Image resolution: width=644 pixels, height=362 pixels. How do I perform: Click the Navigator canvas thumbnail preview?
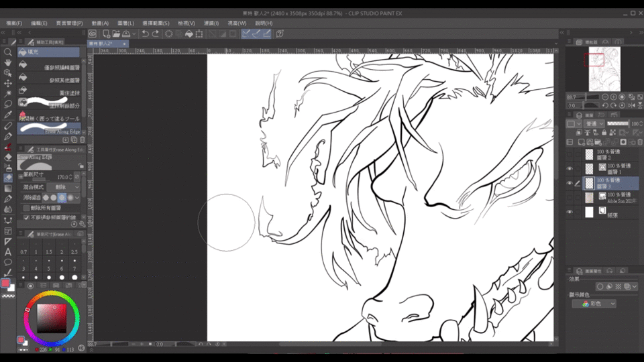coord(604,69)
